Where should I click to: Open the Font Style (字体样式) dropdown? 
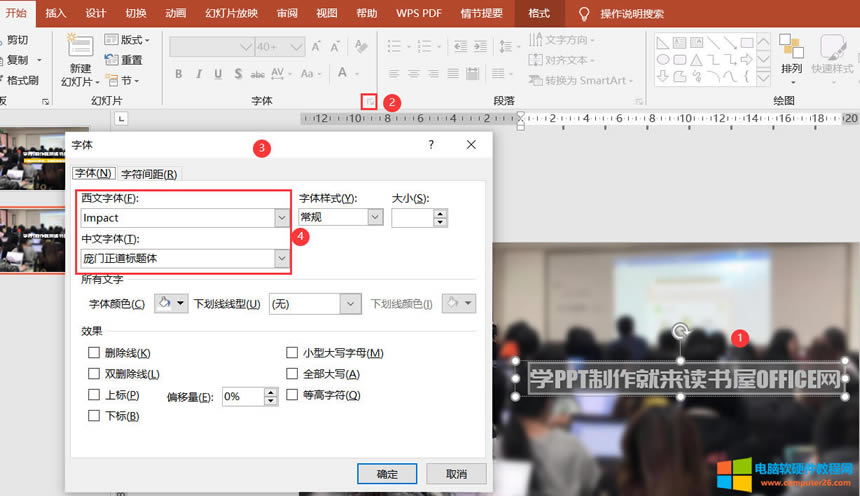[375, 217]
